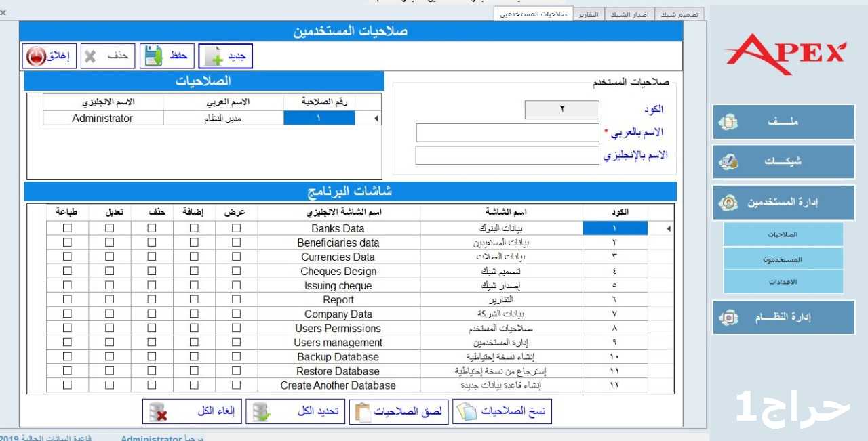868x441 pixels.
Task: Select the Users Permissions cell
Action: click(338, 328)
